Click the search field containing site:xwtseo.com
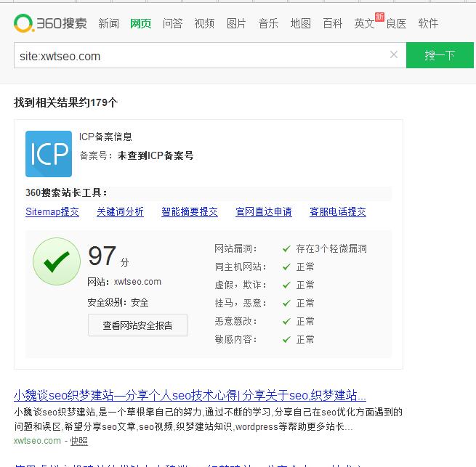 210,55
